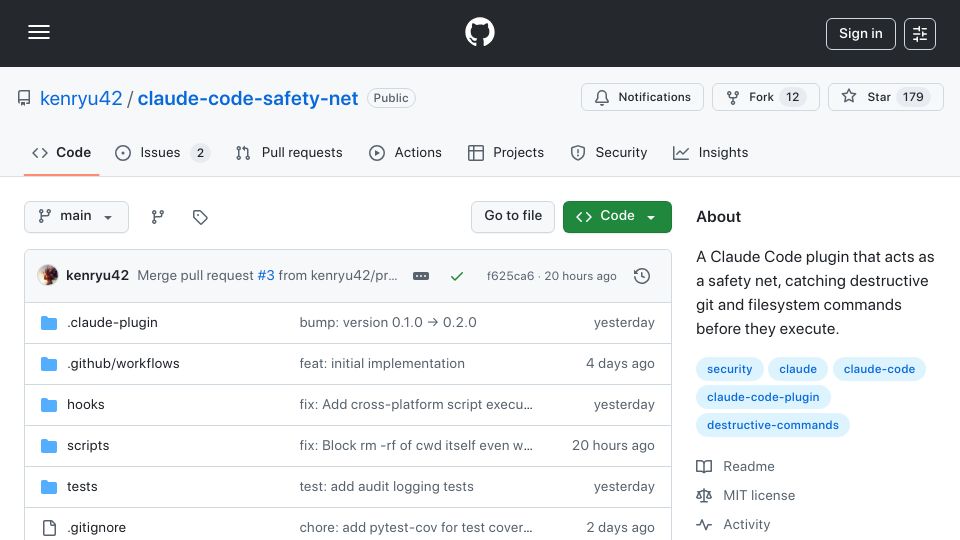Open the kenryu42 owner profile link
Viewport: 960px width, 540px height.
pyautogui.click(x=81, y=99)
